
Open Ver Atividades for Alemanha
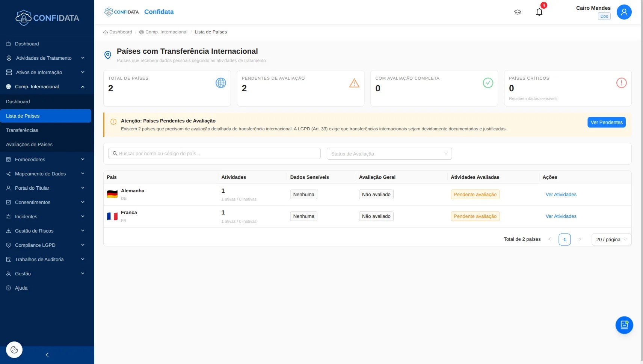click(x=561, y=195)
